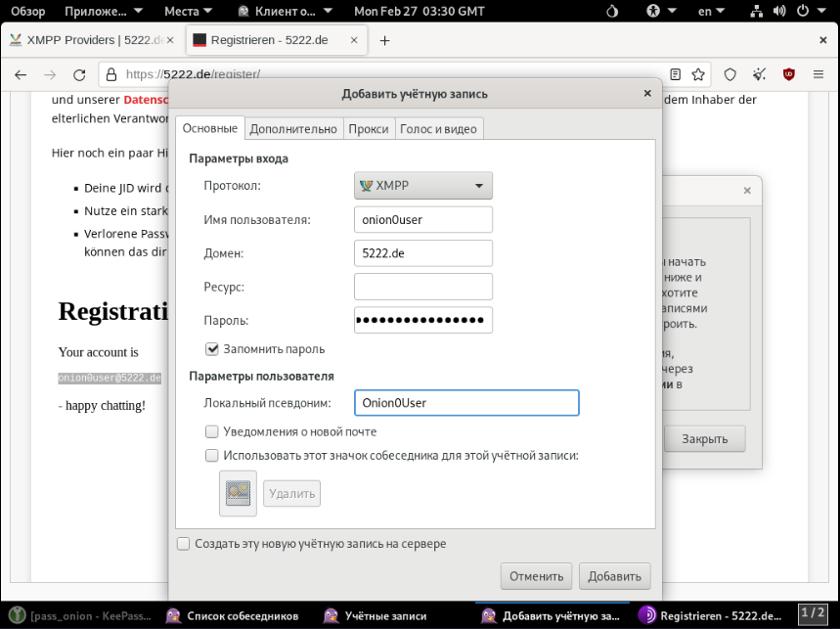840x629 pixels.
Task: Reload the page with the refresh icon
Action: tap(80, 74)
